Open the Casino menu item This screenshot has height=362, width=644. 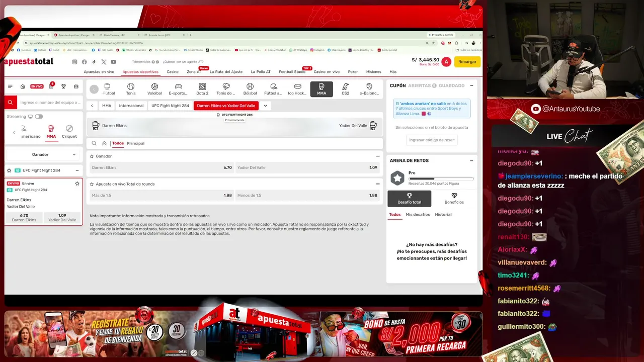tap(173, 72)
